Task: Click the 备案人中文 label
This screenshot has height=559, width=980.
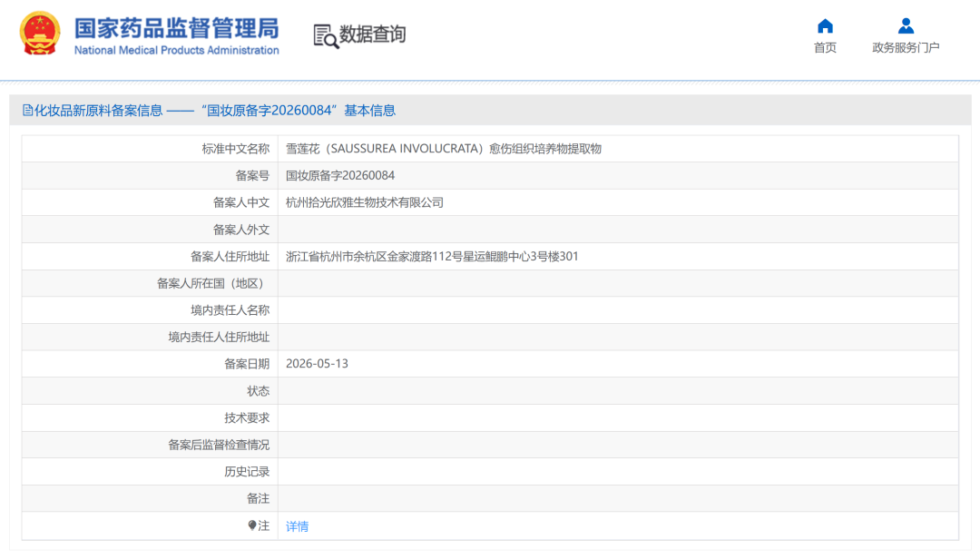Action: [241, 202]
